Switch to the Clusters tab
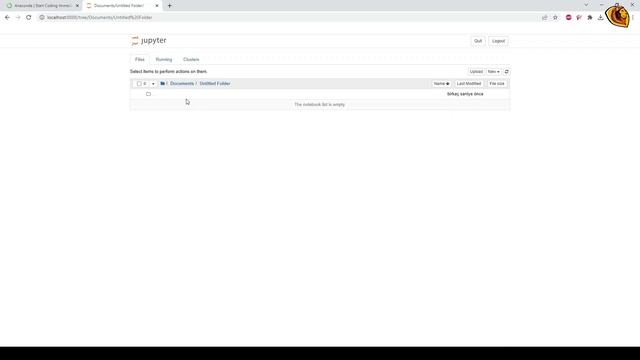Screen dimensions: 640x360 pyautogui.click(x=191, y=60)
